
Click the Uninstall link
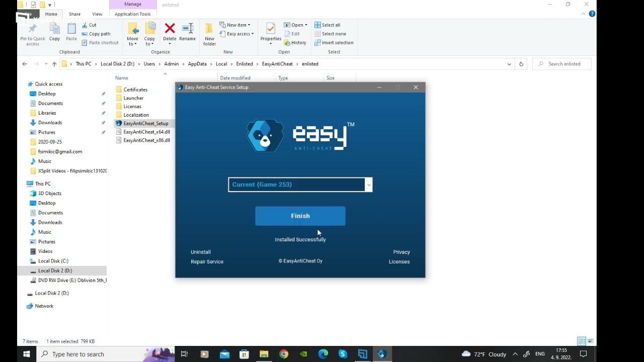coord(201,252)
